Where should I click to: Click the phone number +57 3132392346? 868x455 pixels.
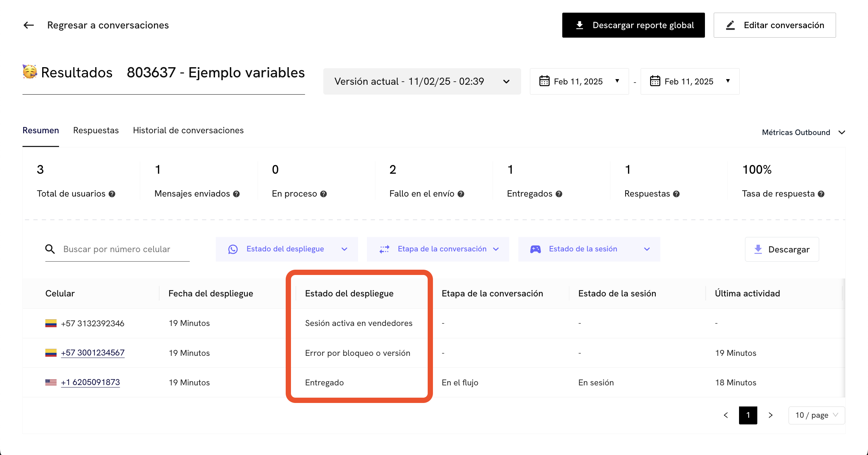click(x=93, y=323)
